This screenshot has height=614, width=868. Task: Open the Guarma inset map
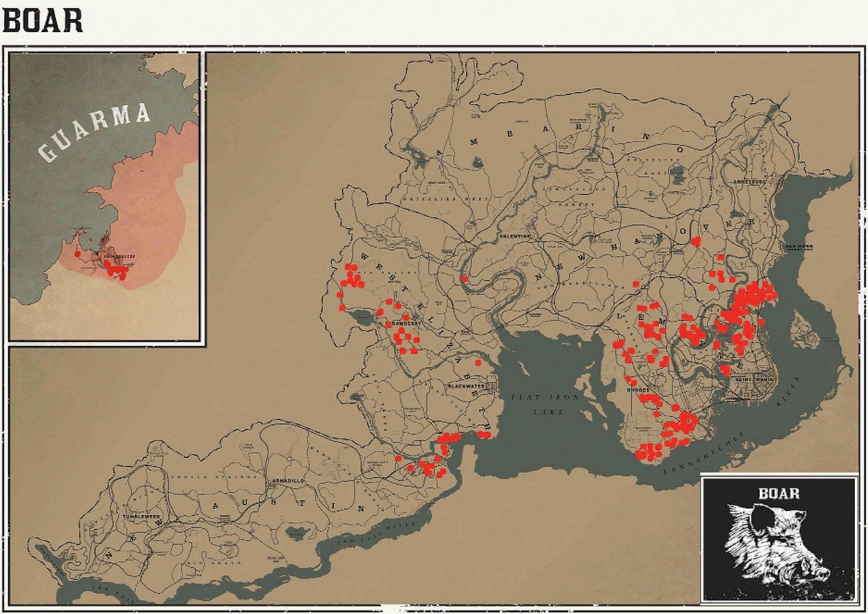coord(104,197)
